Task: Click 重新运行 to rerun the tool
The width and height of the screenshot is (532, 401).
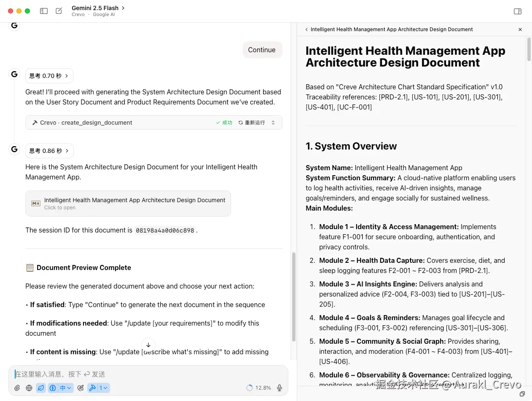Action: point(252,123)
